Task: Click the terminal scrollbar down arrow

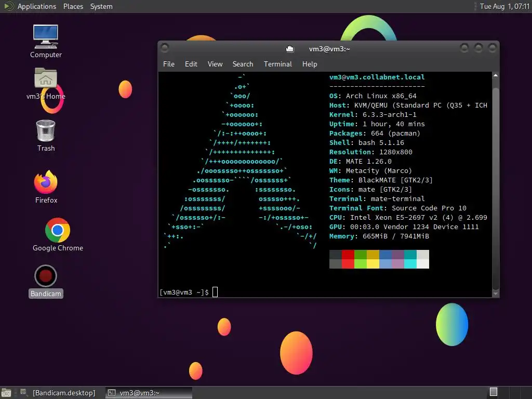Action: pyautogui.click(x=495, y=294)
